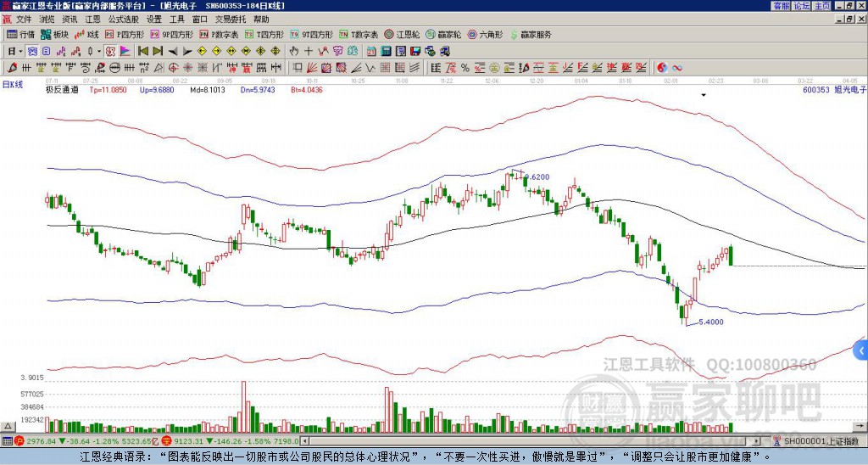Select the red circle target tool

[172, 68]
